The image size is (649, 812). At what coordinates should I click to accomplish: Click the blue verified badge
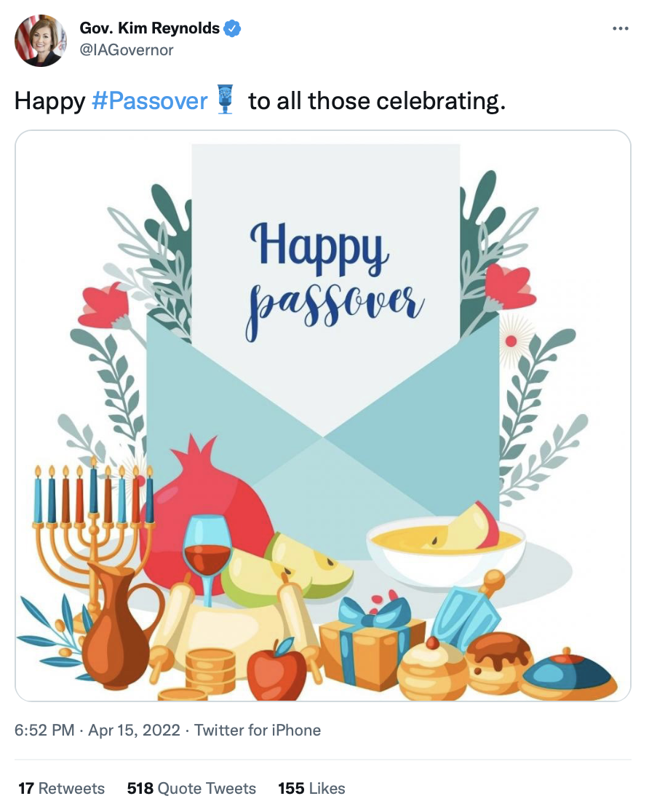click(232, 28)
